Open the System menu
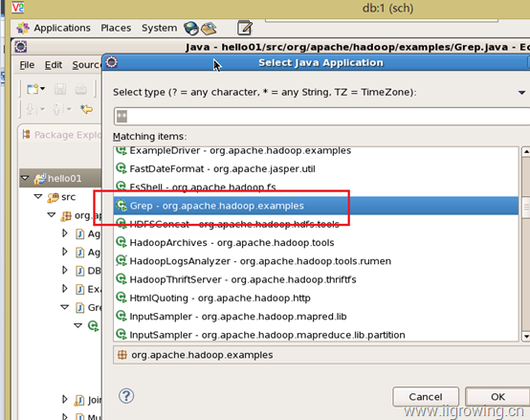The width and height of the screenshot is (530, 420). click(159, 28)
